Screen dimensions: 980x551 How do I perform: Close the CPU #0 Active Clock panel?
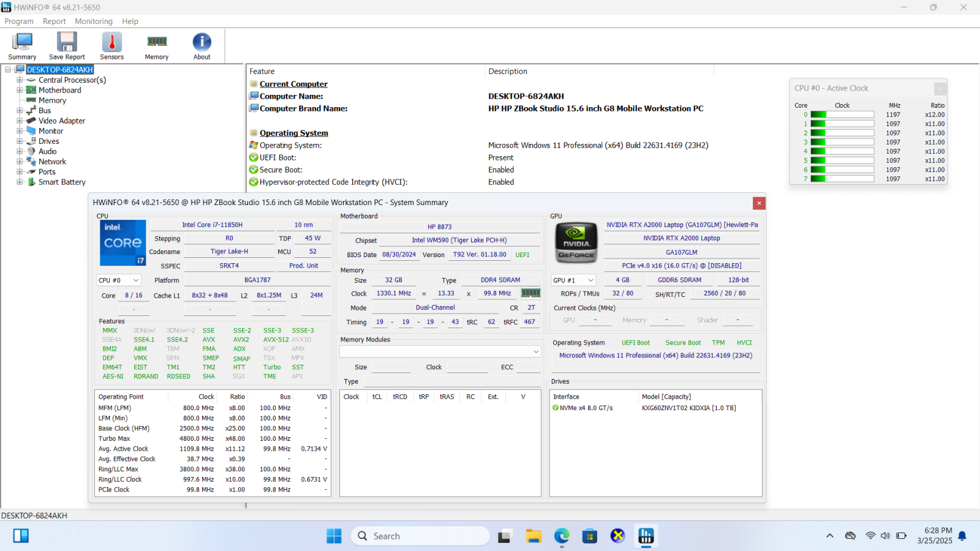pos(940,88)
